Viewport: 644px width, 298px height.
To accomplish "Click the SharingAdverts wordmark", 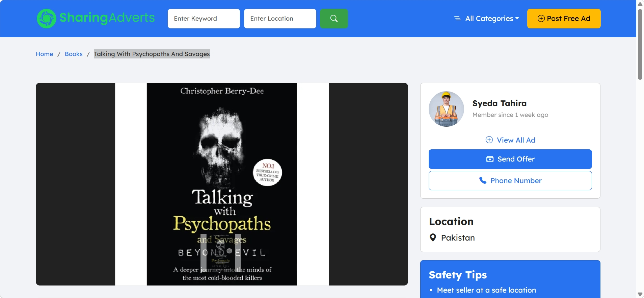I will pos(107,18).
